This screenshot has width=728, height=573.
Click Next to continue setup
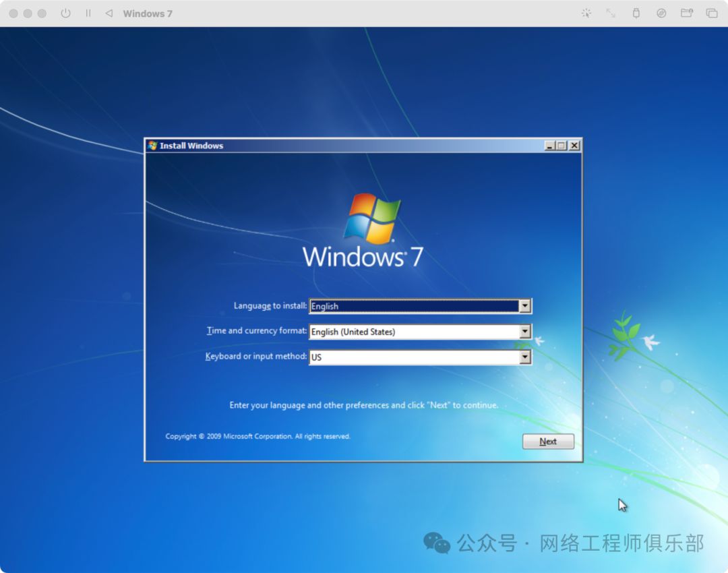click(548, 441)
